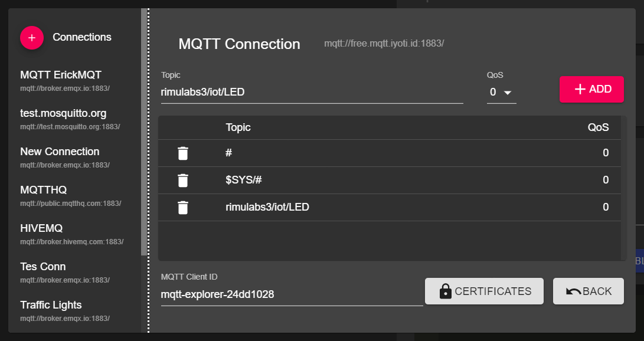The image size is (644, 341).
Task: Click the lock icon on Certificates
Action: (x=446, y=291)
